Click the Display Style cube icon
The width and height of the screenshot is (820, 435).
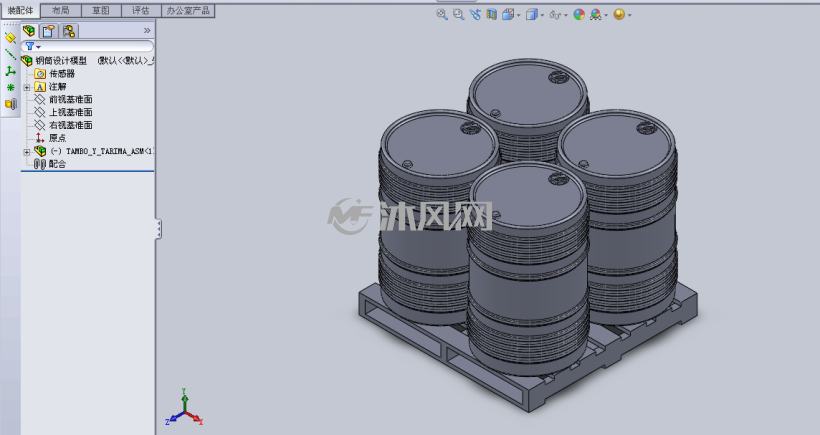pos(531,15)
